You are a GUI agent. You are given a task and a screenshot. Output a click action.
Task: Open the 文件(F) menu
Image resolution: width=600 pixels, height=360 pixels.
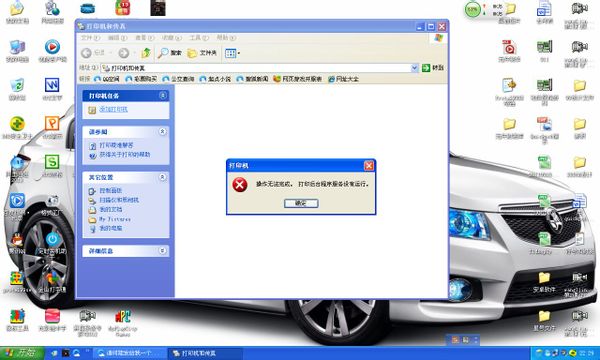click(90, 37)
